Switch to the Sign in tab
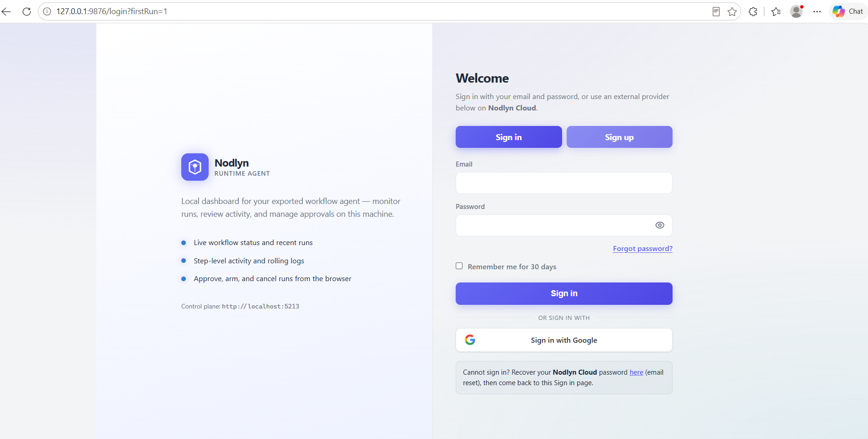The image size is (868, 439). click(x=509, y=137)
